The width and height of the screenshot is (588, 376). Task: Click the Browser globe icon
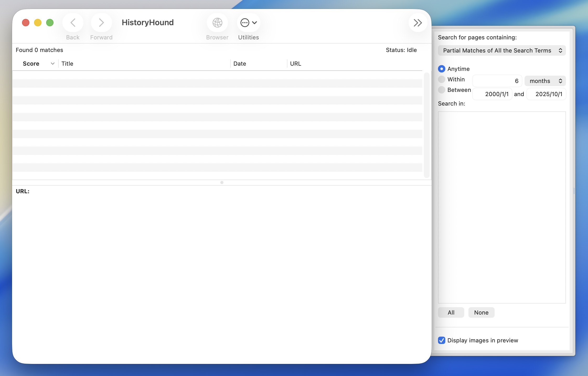(x=217, y=23)
